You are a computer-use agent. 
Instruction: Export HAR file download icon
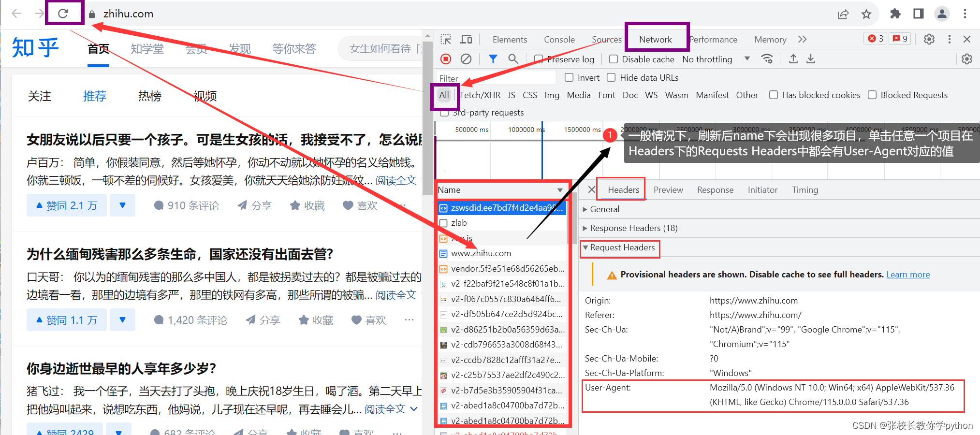click(811, 59)
